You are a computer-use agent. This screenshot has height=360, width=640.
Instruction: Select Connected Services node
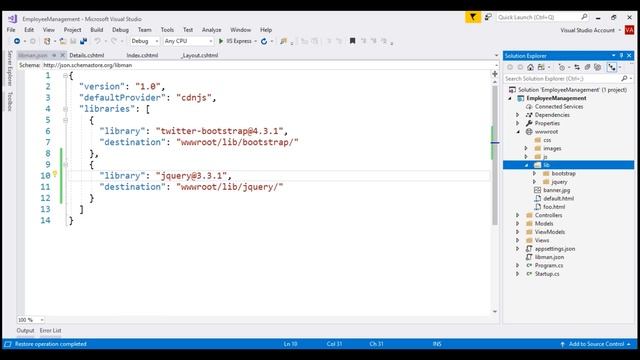coord(559,107)
